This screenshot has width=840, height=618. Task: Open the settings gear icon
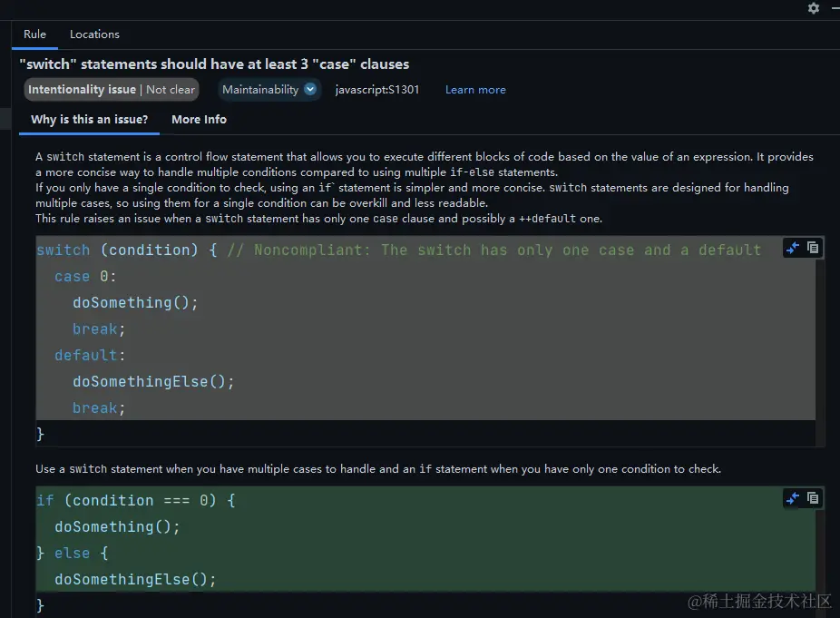click(x=813, y=8)
